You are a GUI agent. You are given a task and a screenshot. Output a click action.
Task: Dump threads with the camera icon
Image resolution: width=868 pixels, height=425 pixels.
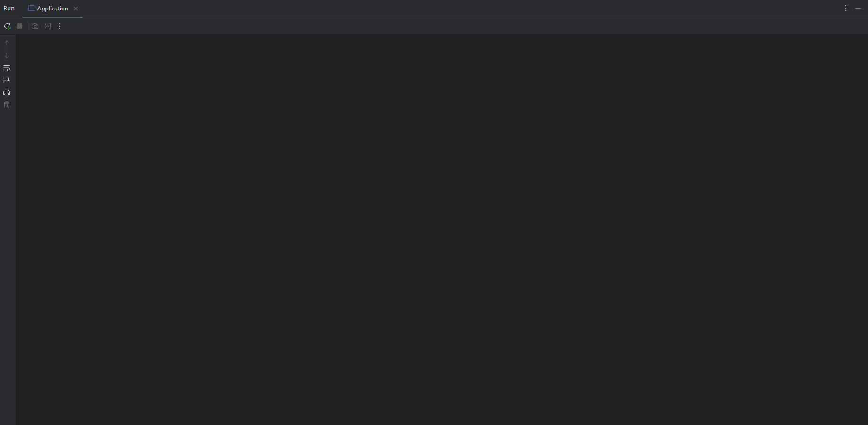coord(35,26)
